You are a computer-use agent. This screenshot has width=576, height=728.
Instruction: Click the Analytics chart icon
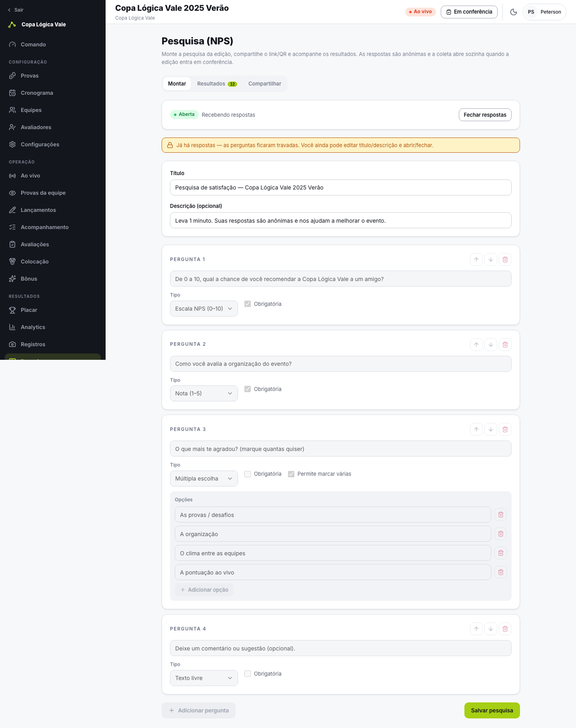tap(12, 327)
